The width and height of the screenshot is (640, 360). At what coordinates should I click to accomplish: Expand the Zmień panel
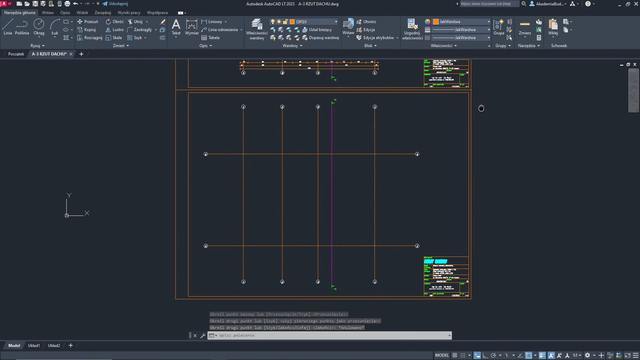tap(121, 46)
